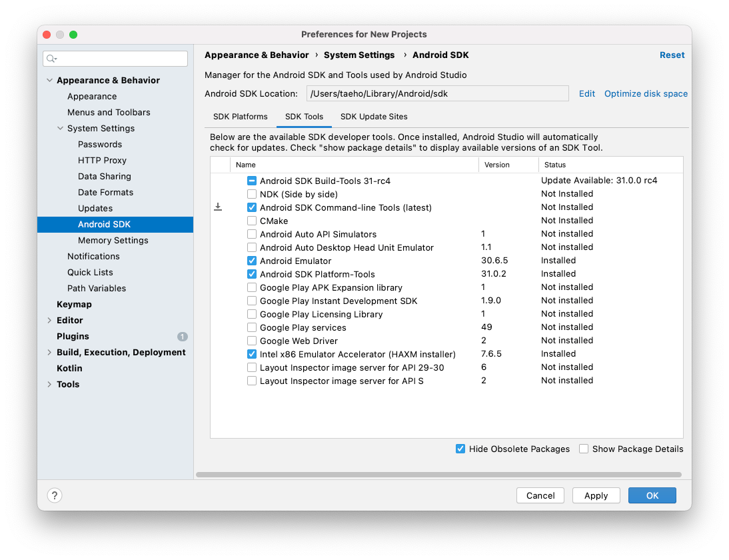
Task: Click the settings search field
Action: (x=115, y=59)
